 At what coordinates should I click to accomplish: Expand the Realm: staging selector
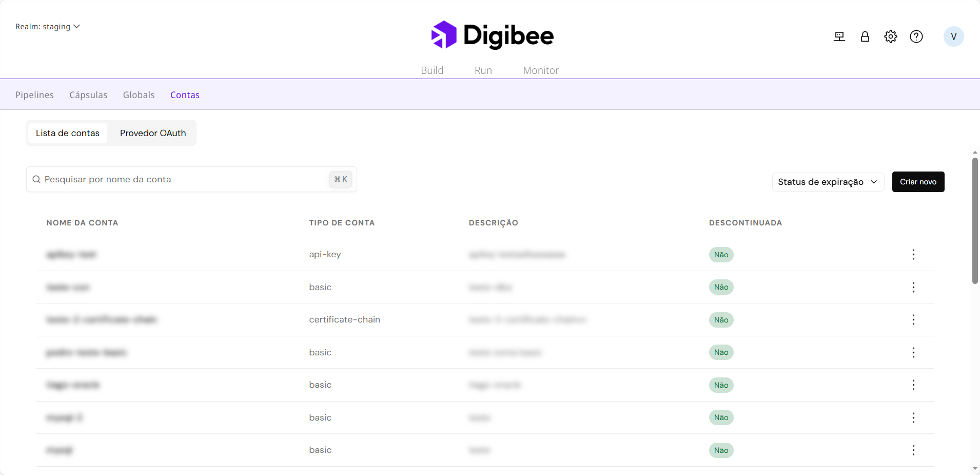(47, 27)
